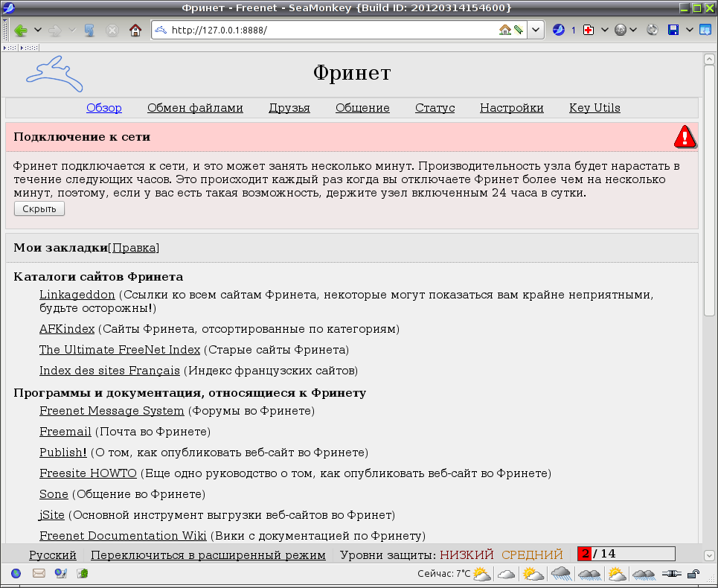
Task: Click the grey globe toolbar icon
Action: 620,31
